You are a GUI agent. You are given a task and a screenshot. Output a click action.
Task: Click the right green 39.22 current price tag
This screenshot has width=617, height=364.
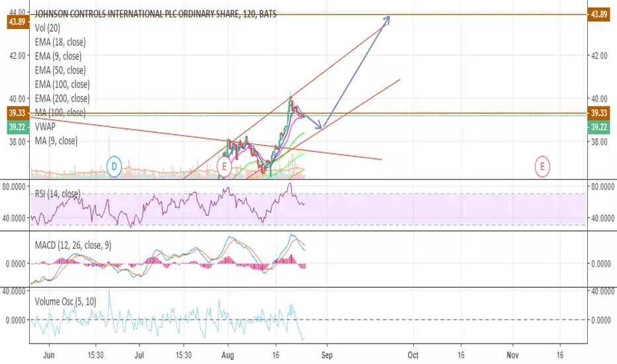click(x=598, y=127)
